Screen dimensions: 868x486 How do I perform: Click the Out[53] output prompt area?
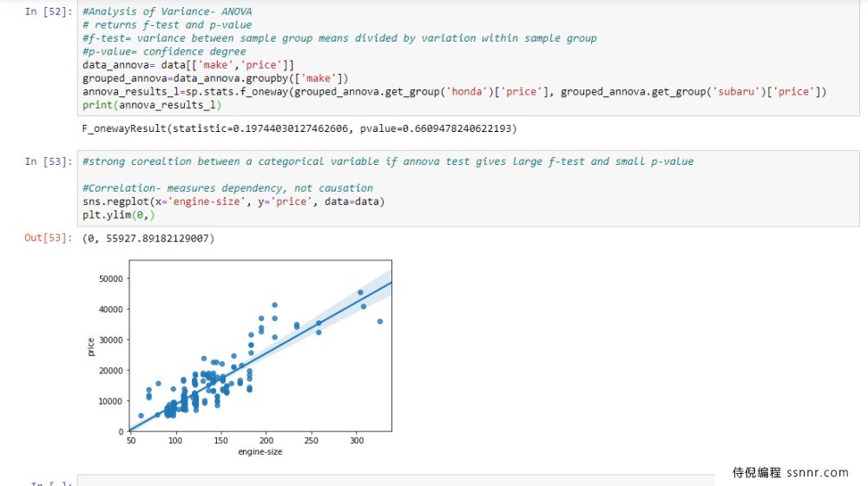(49, 238)
